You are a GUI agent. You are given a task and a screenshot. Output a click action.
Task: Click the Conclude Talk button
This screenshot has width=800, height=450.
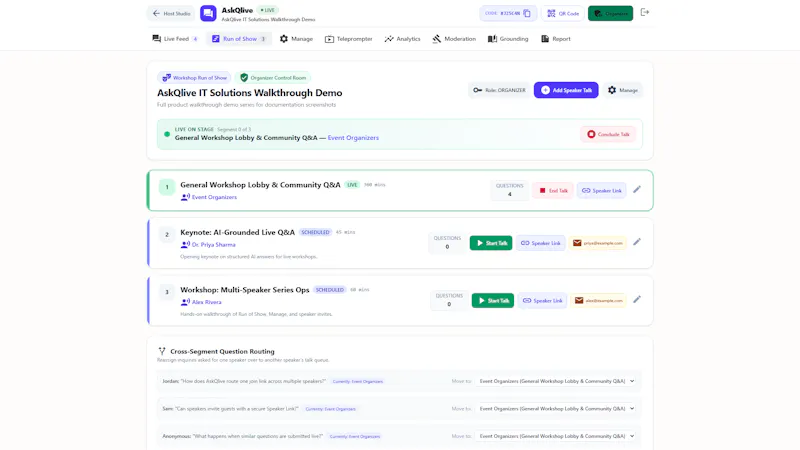pos(608,134)
